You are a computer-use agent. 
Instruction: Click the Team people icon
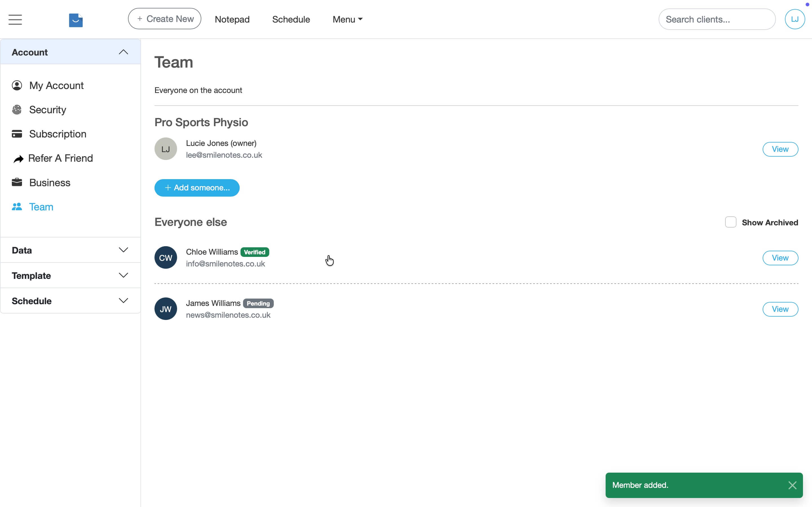coord(17,207)
